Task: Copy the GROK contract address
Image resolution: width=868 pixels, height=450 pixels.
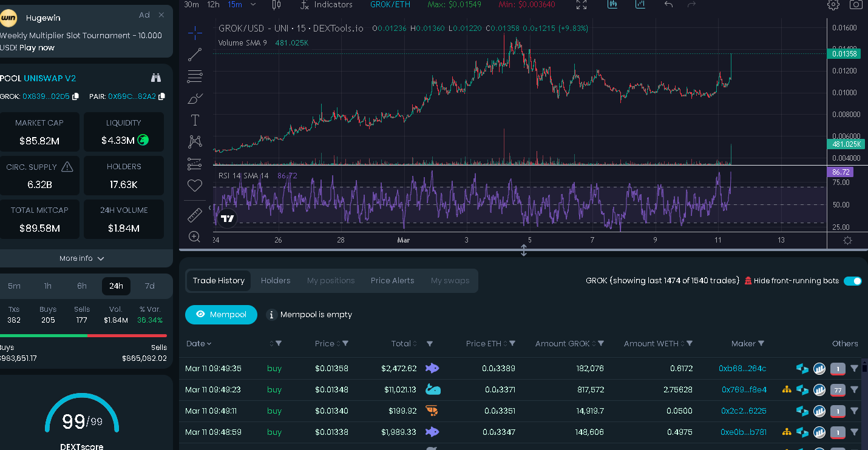Action: [x=76, y=96]
